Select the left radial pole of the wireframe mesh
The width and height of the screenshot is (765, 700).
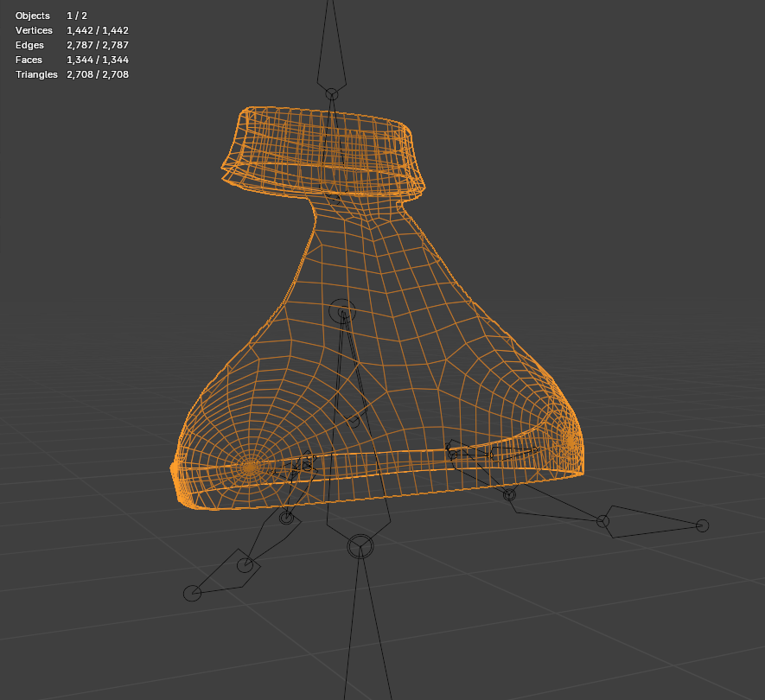tap(250, 467)
